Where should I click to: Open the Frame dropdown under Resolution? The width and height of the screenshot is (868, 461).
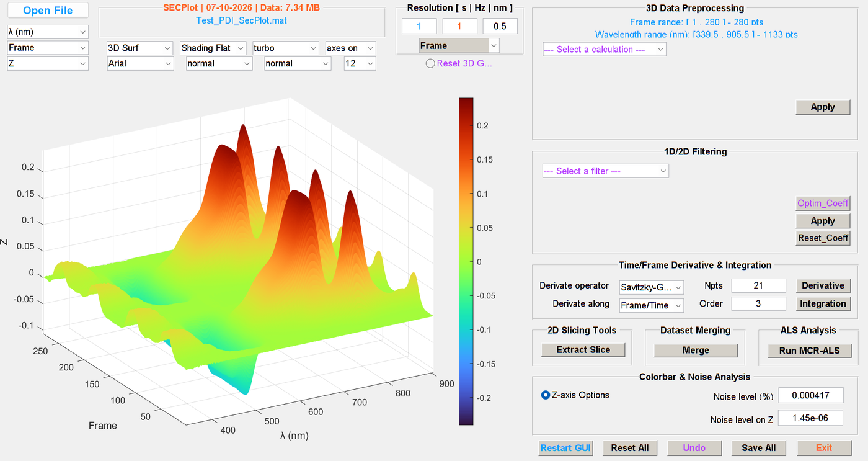click(x=459, y=45)
